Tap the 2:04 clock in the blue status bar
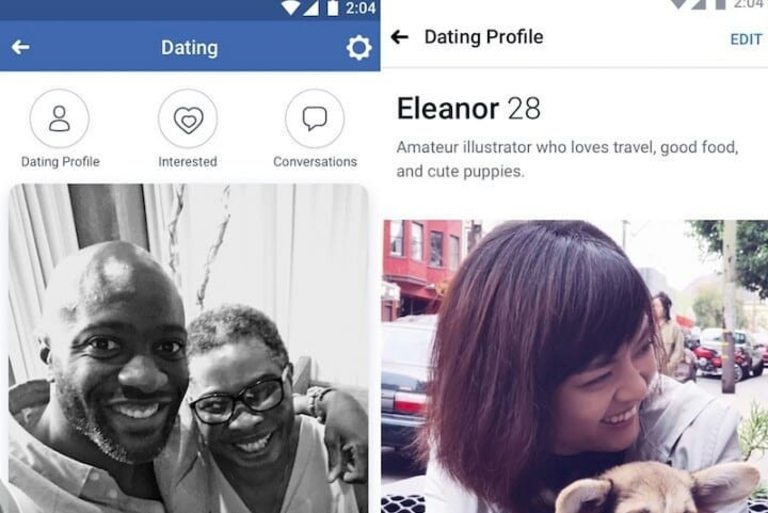This screenshot has width=768, height=513. point(360,8)
